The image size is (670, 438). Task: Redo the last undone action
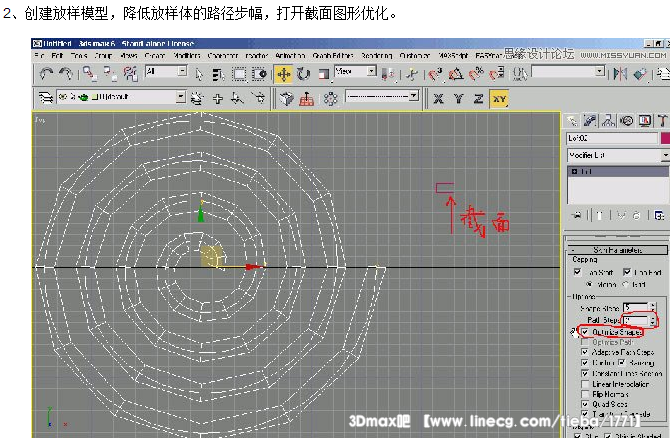tap(65, 74)
